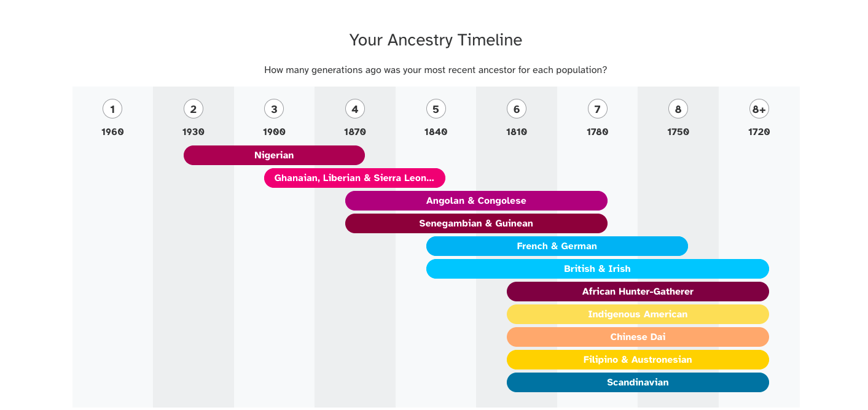The width and height of the screenshot is (868, 410).
Task: Click the 8+ generations circle marker
Action: coord(759,109)
